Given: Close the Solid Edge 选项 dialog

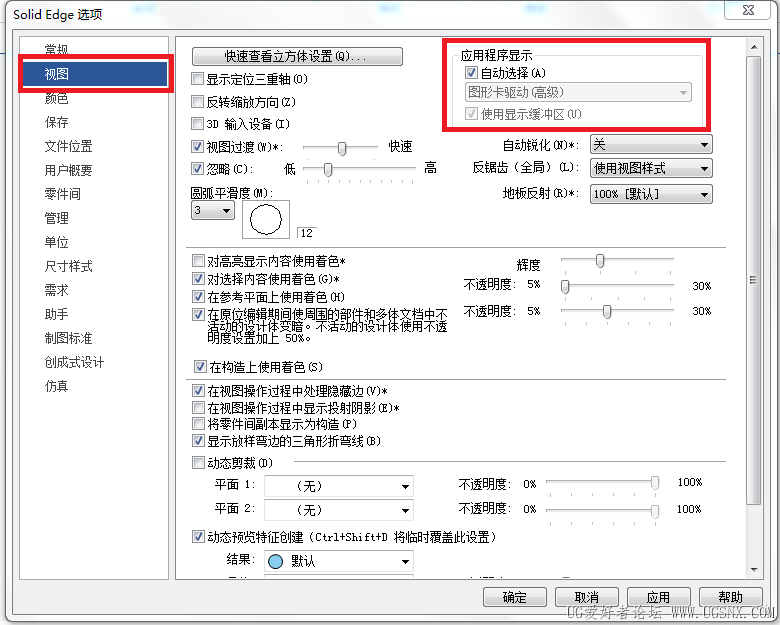Looking at the screenshot, I should 749,10.
